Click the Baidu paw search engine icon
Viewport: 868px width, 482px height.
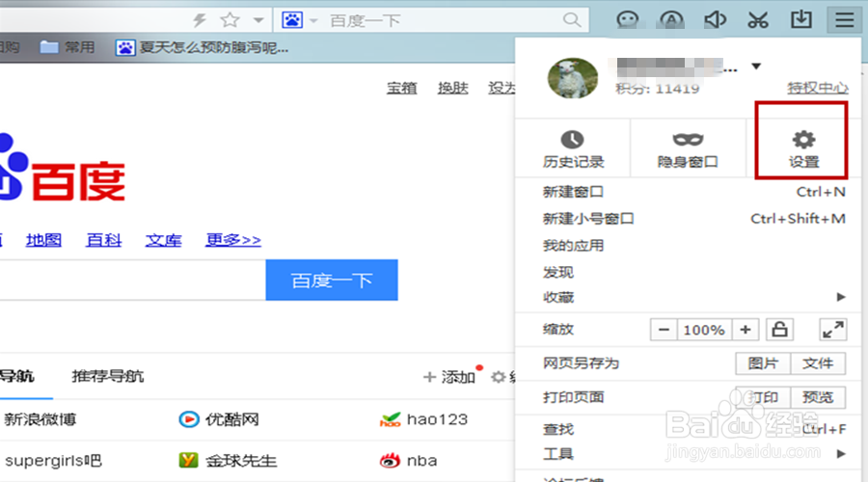click(291, 20)
